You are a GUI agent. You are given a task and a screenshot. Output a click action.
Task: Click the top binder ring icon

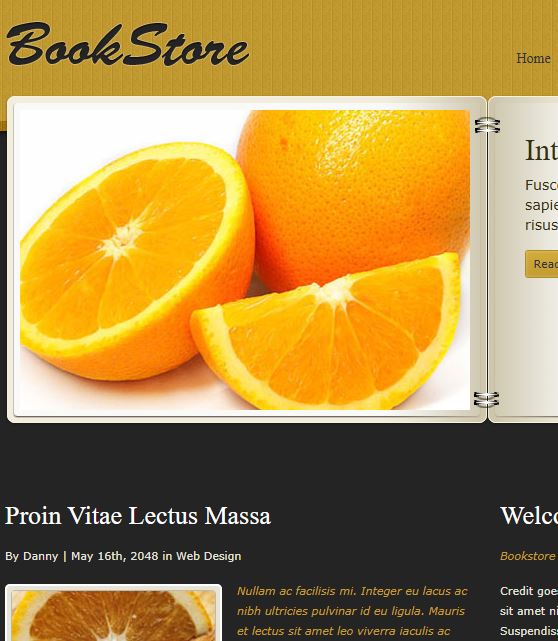coord(487,125)
